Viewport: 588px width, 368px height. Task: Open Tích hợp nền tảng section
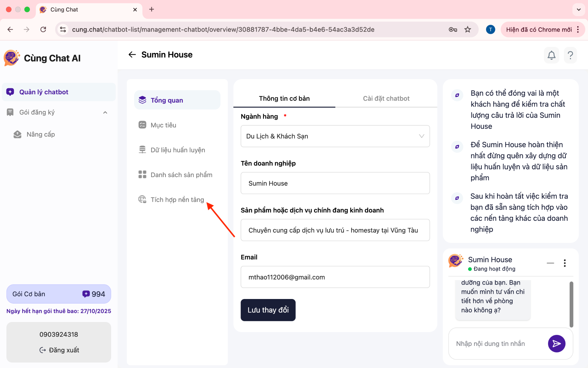177,200
